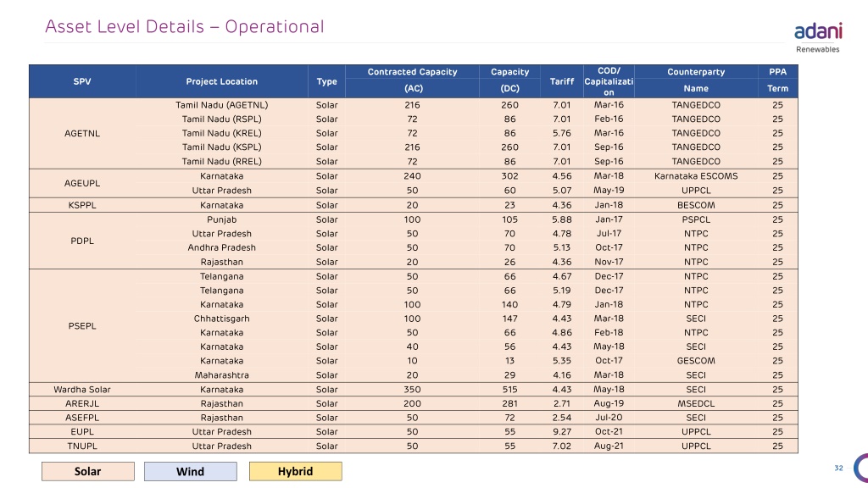Click the 'Karnataka ESCOMS' counterparty cell

(696, 176)
